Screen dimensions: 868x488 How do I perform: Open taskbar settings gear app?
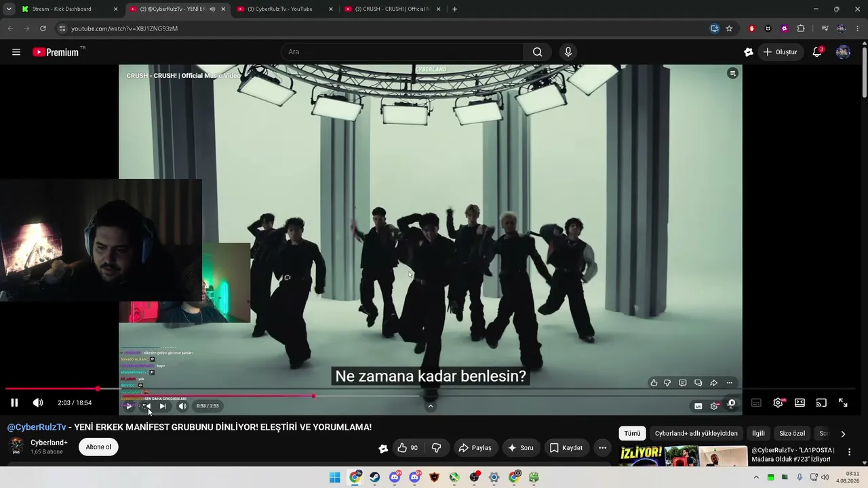click(494, 477)
